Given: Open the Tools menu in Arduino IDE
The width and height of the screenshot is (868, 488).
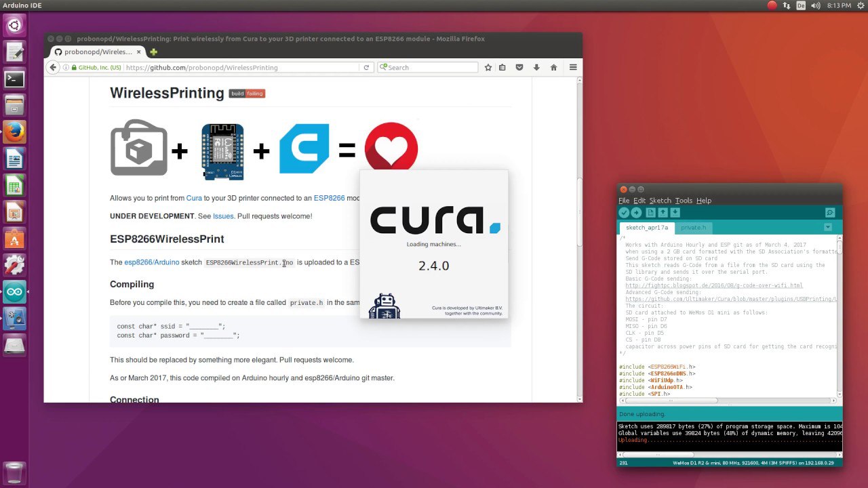Looking at the screenshot, I should tap(684, 201).
